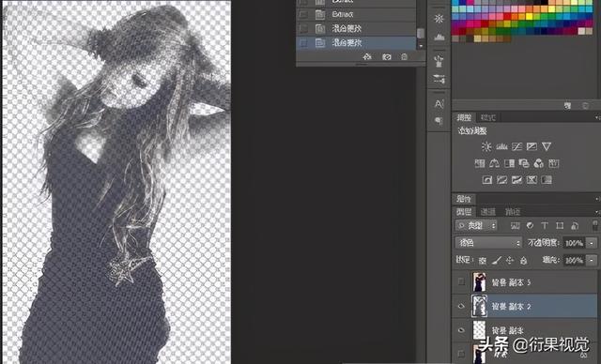The height and width of the screenshot is (364, 601).
Task: Add a Vibrance adjustment (triangle icon)
Action: click(547, 146)
